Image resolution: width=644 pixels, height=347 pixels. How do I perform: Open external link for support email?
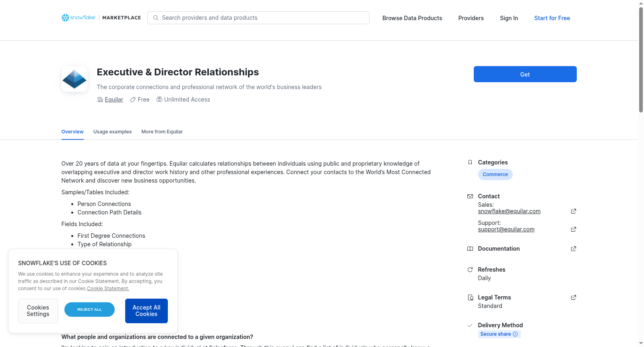[574, 229]
